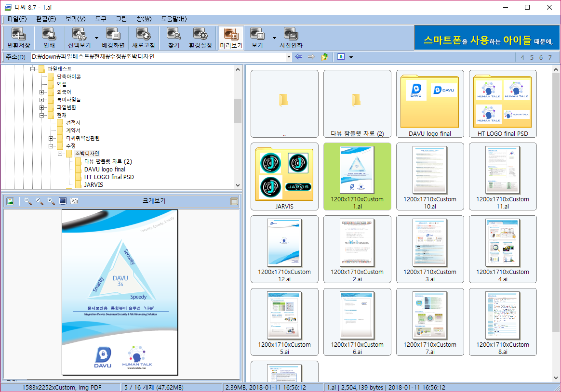Viewport: 561px width, 392px height.
Task: Click the image icon in preview toolbar
Action: coord(10,201)
